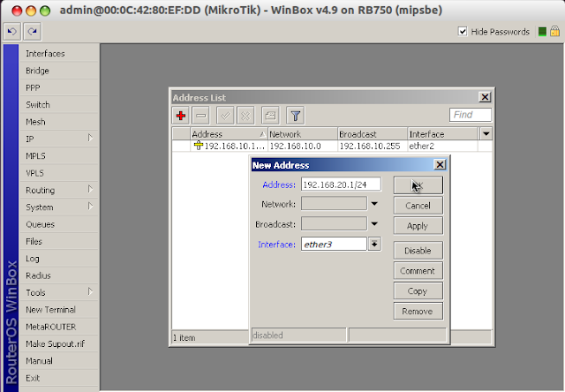Expand the Broadcast field arrow
Viewport: 565px width, 392px height.
374,224
